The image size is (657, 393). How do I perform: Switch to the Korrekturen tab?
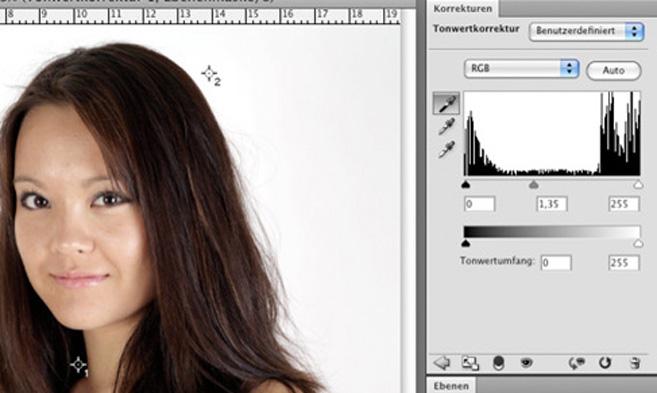tap(463, 8)
